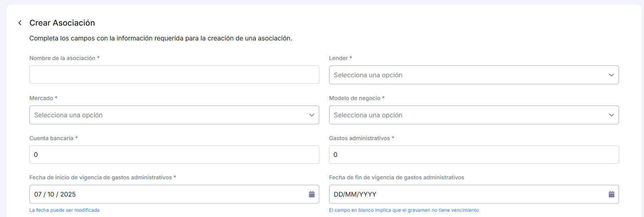Click the 'Nombre de la asociación' label
Image resolution: width=644 pixels, height=217 pixels.
[62, 58]
